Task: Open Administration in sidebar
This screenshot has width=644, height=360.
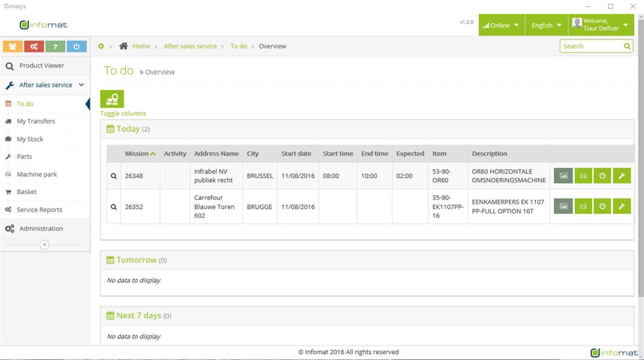Action: 45,228
